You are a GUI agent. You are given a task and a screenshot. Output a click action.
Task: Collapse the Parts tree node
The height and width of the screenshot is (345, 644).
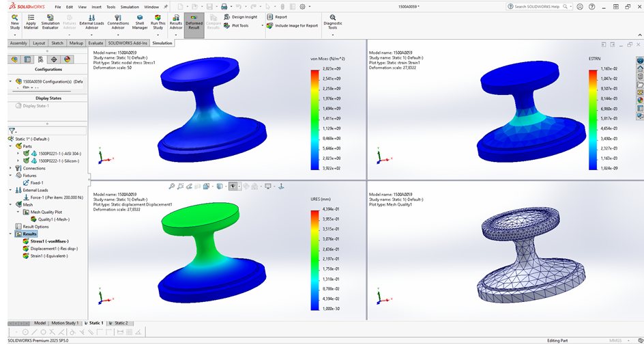coord(11,146)
